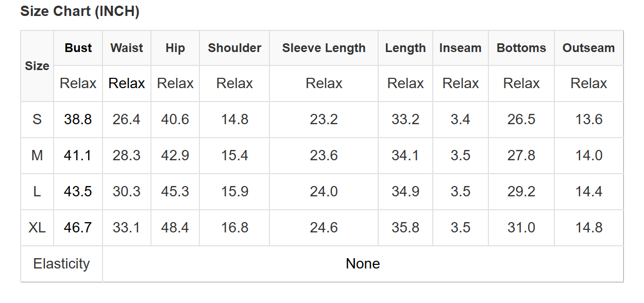Select the Outseam column header
This screenshot has height=303, width=644.
click(x=588, y=48)
